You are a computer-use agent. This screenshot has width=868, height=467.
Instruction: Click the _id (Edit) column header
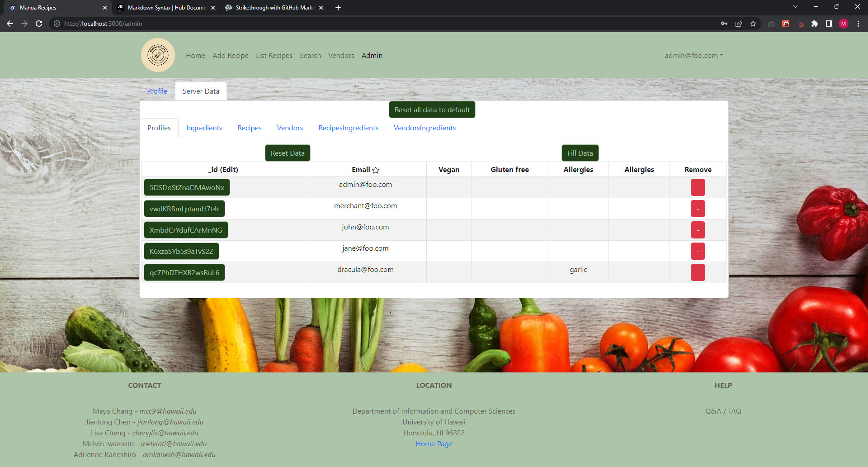click(223, 169)
